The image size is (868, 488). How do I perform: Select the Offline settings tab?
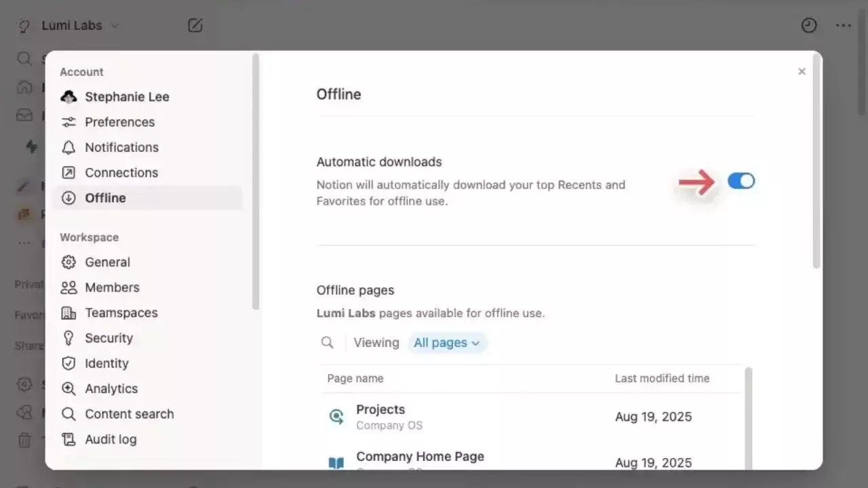click(147, 198)
